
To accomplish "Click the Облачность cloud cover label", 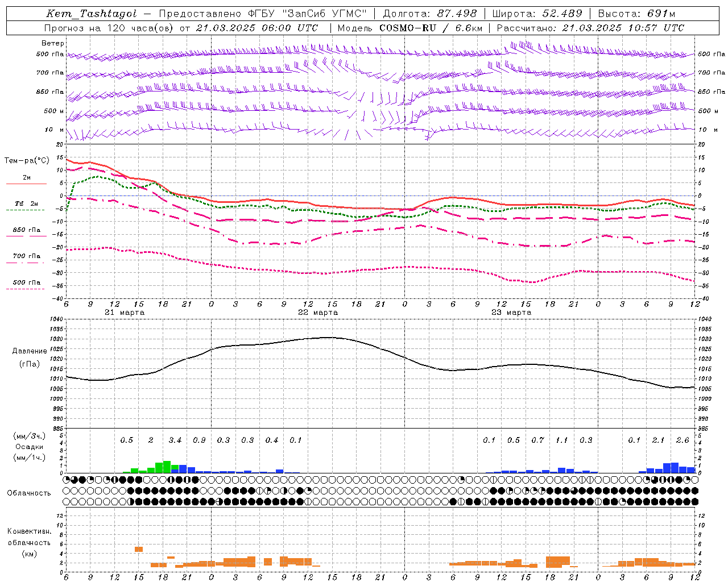I will [29, 493].
